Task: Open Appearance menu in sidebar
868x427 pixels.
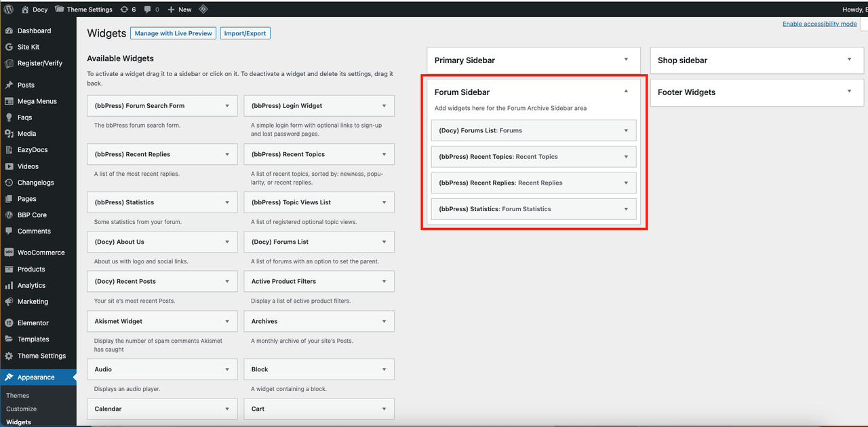Action: 38,377
